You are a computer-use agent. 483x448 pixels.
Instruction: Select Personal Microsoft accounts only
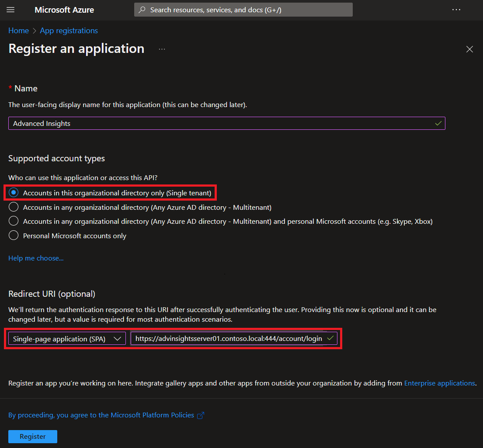click(x=14, y=236)
